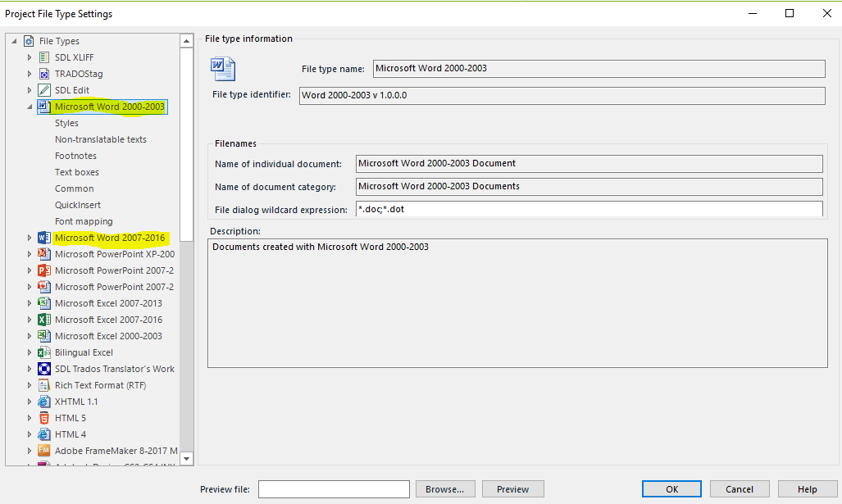Click the SDL Edit pencil icon

tap(44, 90)
